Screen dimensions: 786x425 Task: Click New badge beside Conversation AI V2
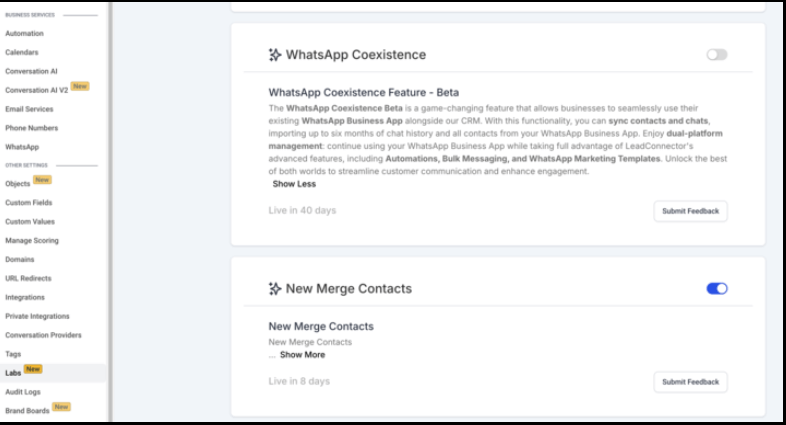click(80, 86)
